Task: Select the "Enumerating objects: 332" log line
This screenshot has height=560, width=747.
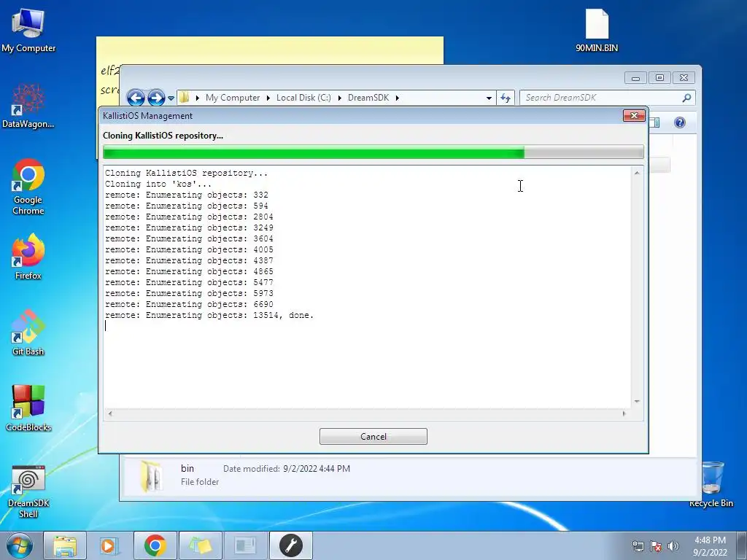Action: [186, 195]
